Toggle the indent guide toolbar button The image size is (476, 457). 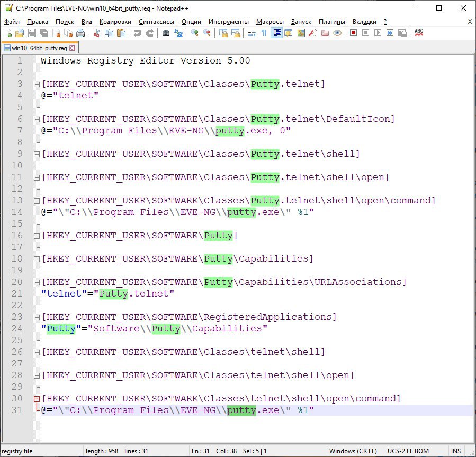(x=276, y=33)
